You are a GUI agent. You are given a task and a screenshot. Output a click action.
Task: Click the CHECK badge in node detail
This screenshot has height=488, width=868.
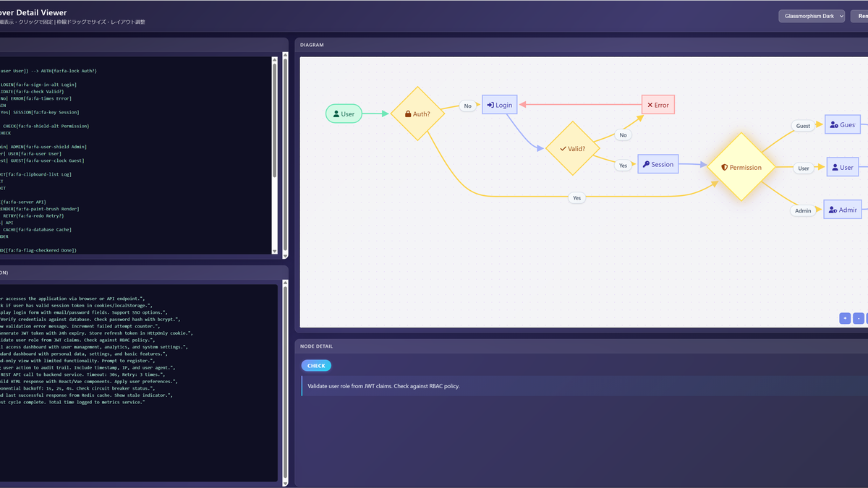coord(316,366)
